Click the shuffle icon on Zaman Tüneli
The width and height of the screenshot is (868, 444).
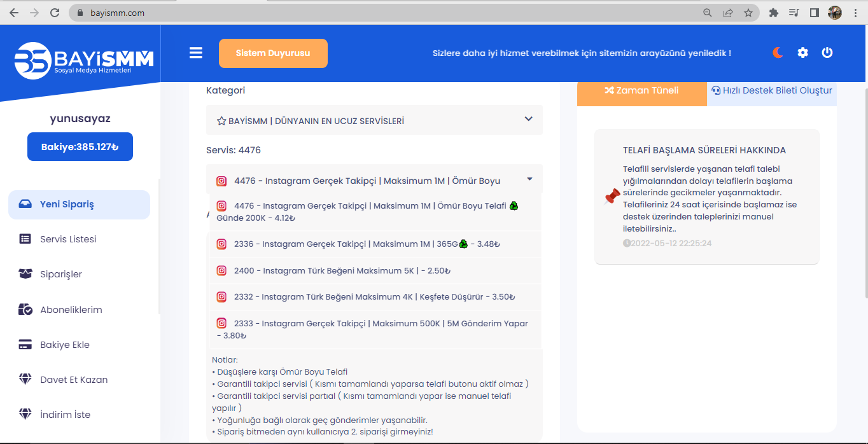[609, 90]
